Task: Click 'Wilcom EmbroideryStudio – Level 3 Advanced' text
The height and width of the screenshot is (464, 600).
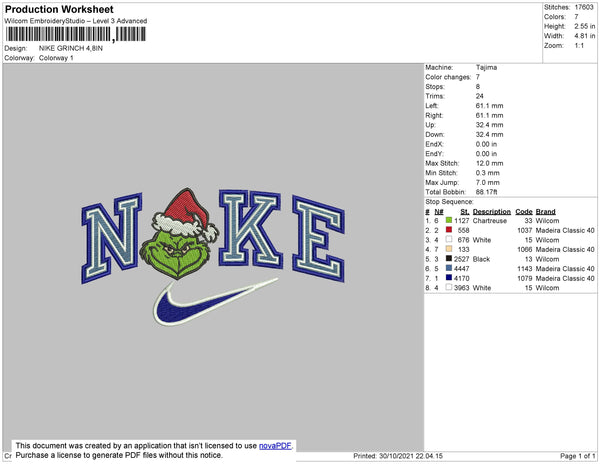Action: 76,21
